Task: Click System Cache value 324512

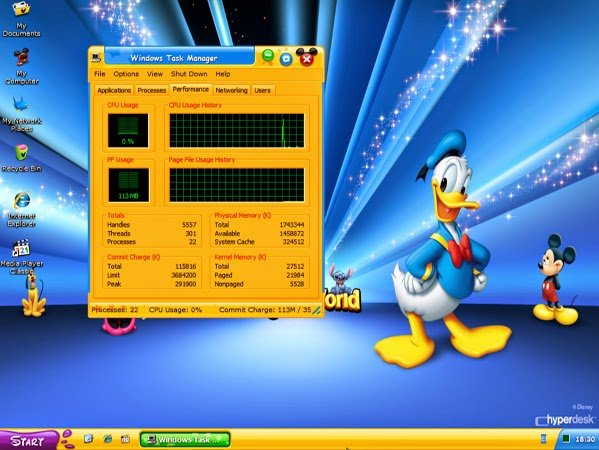Action: 293,242
